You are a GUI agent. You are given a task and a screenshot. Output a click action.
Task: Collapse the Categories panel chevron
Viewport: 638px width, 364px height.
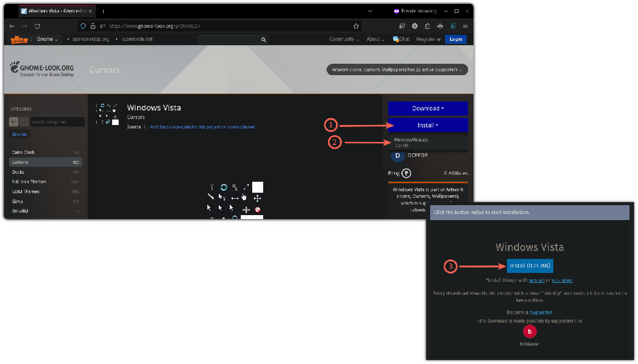(80, 109)
